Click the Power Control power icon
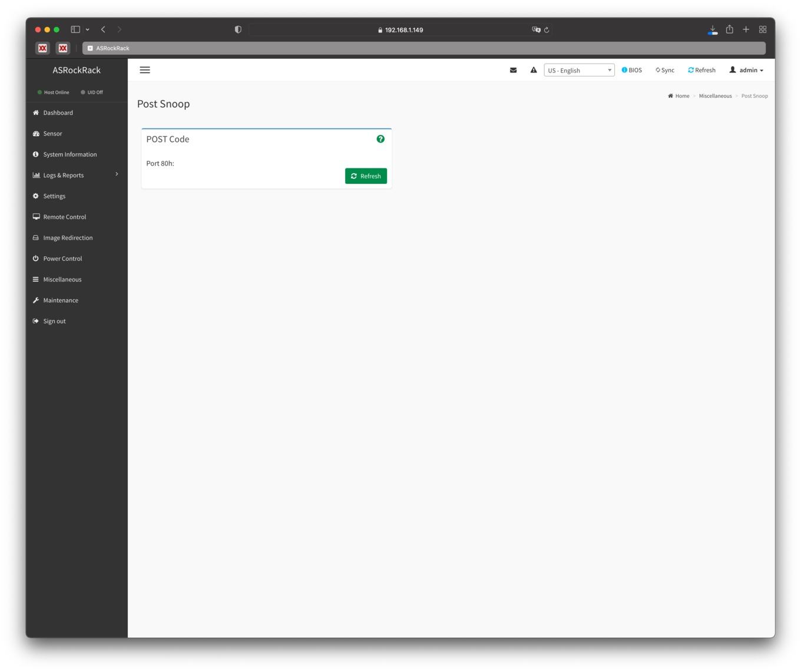Viewport: 801px width, 672px height. (35, 259)
